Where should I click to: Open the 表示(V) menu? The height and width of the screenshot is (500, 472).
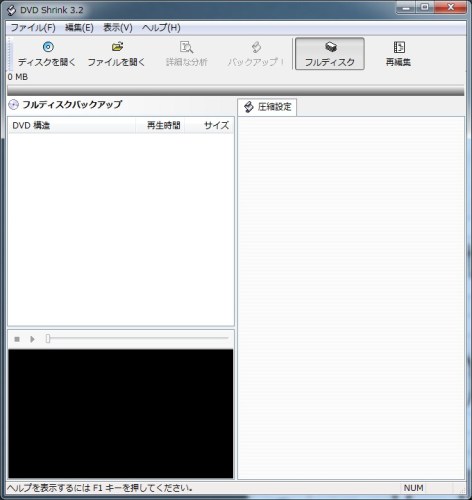pyautogui.click(x=118, y=28)
